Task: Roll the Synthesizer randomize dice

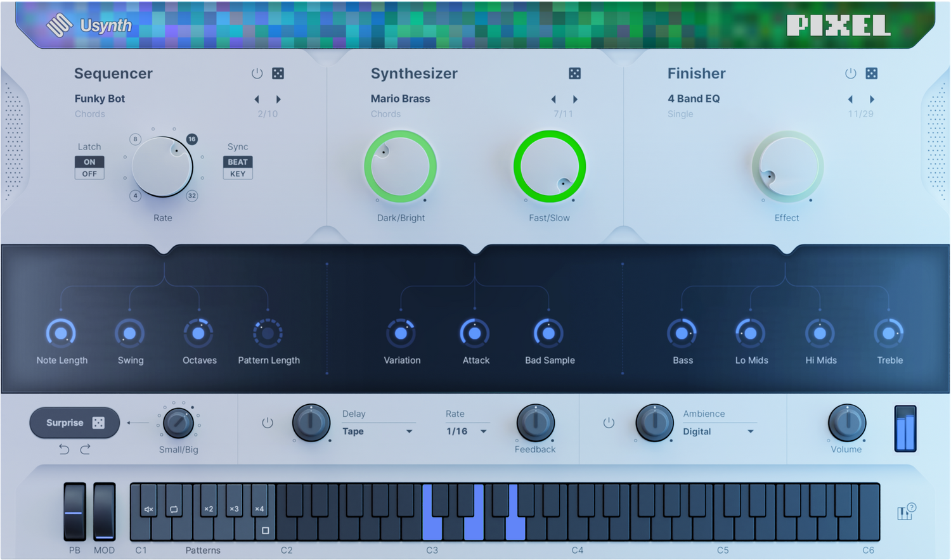Action: (574, 73)
